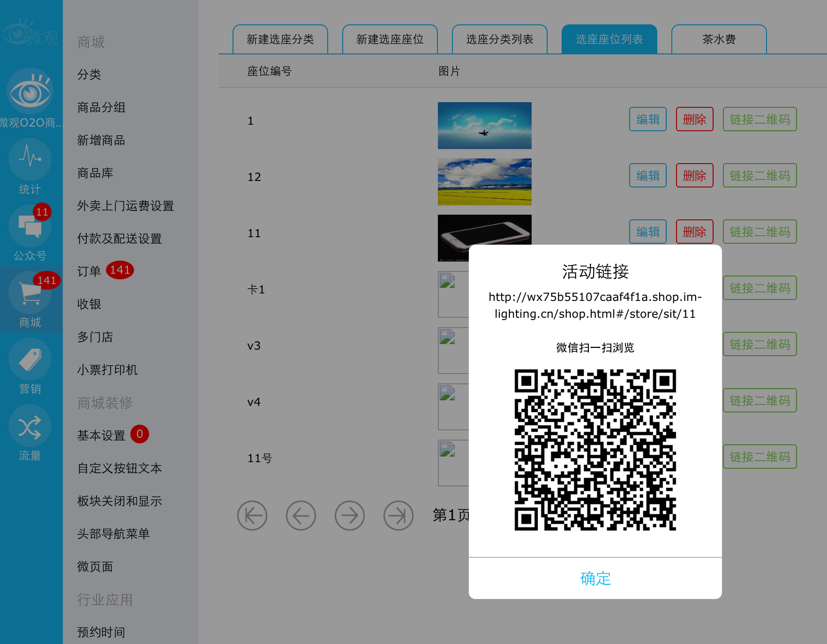Open 基本设置 menu item
Viewport: 827px width, 644px height.
101,435
